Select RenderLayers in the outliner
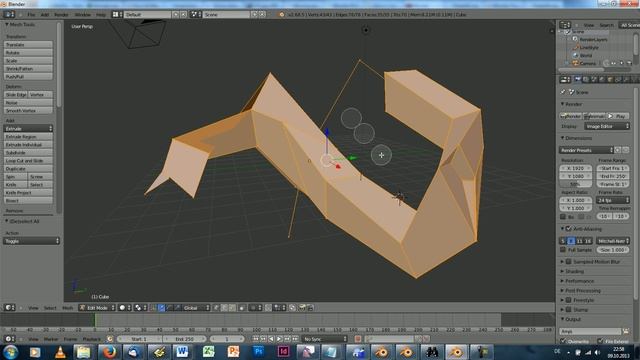The height and width of the screenshot is (360, 640). point(593,40)
